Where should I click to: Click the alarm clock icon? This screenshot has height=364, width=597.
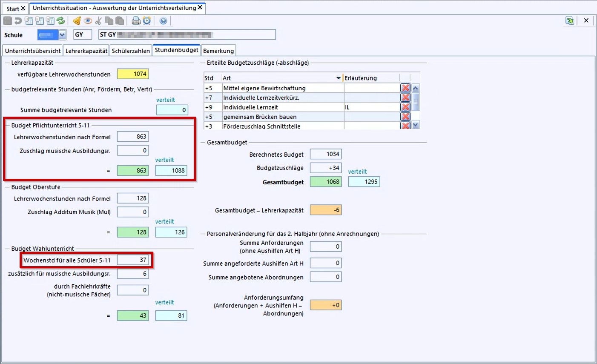(147, 20)
